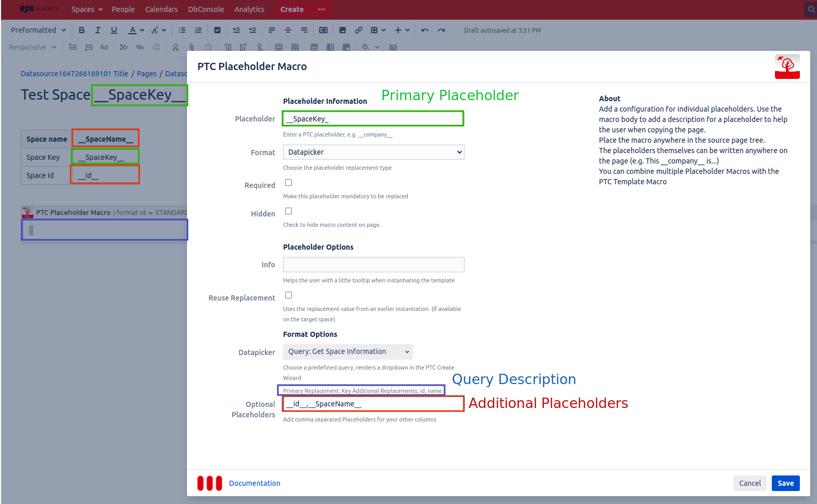This screenshot has width=817, height=504.
Task: Insert a numbered list
Action: pyautogui.click(x=198, y=30)
